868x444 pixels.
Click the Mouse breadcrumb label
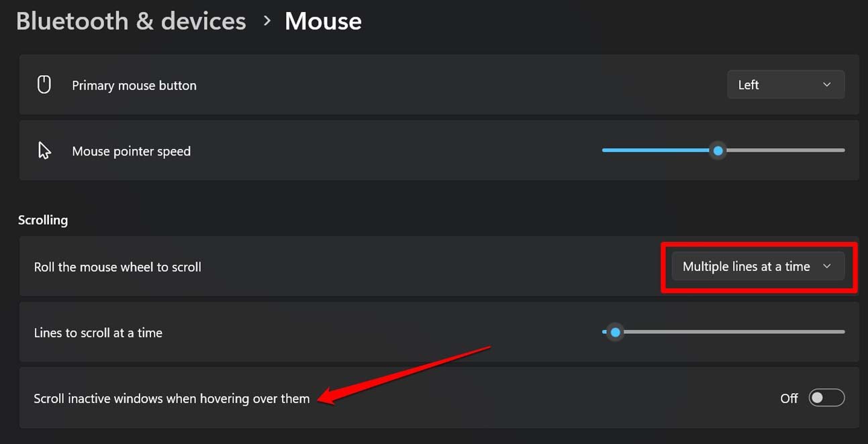click(323, 21)
